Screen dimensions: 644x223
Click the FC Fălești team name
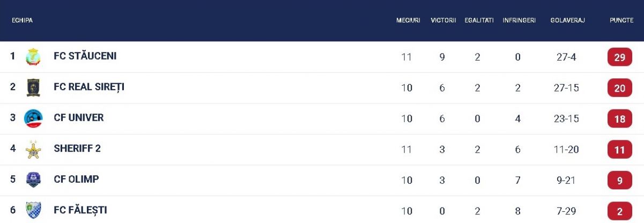(x=80, y=210)
